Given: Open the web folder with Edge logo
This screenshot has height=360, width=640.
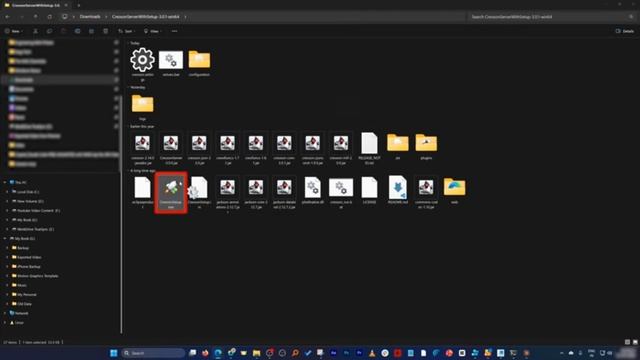Looking at the screenshot, I should coord(454,190).
